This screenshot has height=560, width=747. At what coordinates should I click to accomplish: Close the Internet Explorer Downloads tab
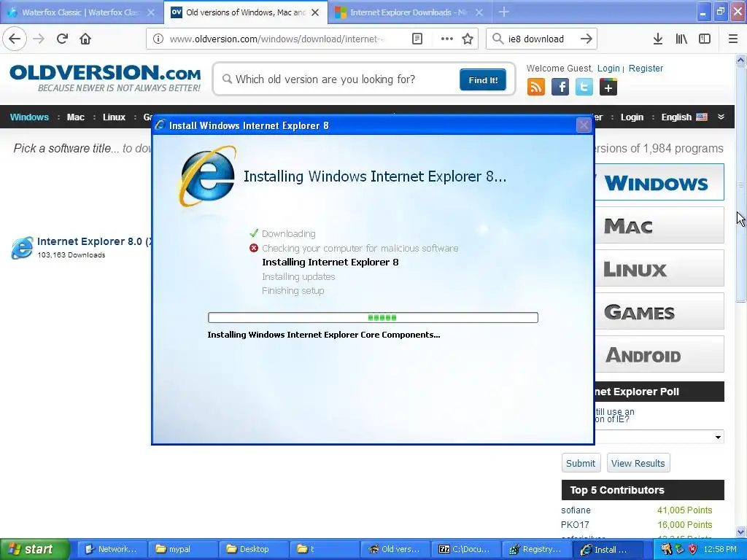tap(479, 12)
